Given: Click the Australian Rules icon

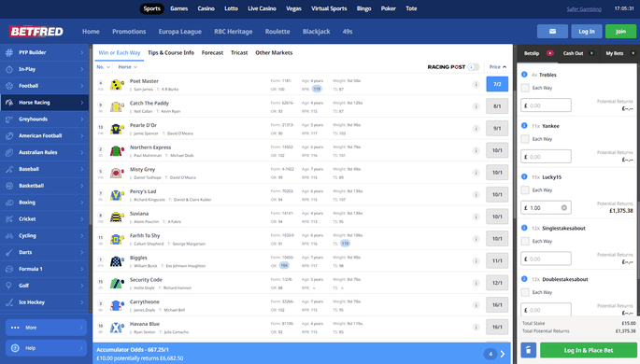Looking at the screenshot, I should click(9, 152).
